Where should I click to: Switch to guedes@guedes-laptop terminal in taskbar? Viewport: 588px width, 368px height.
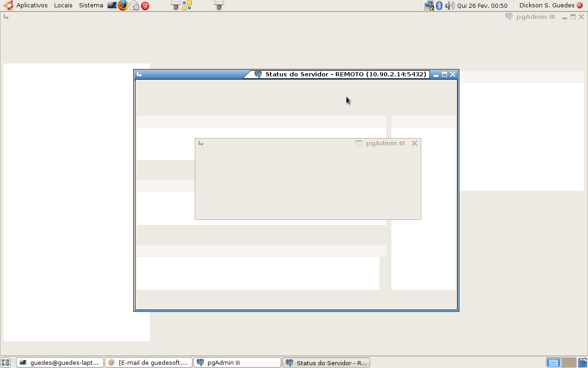click(x=60, y=362)
